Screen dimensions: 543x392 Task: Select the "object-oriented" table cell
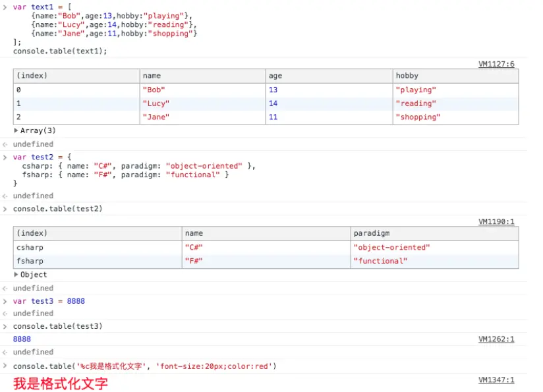435,248
